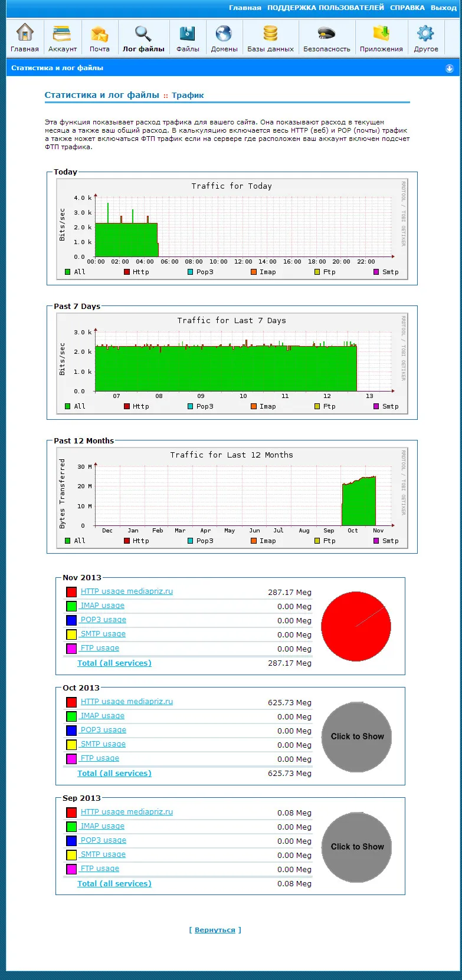Open Total (all services) for Sep 2013
This screenshot has height=980, width=462.
click(x=114, y=884)
